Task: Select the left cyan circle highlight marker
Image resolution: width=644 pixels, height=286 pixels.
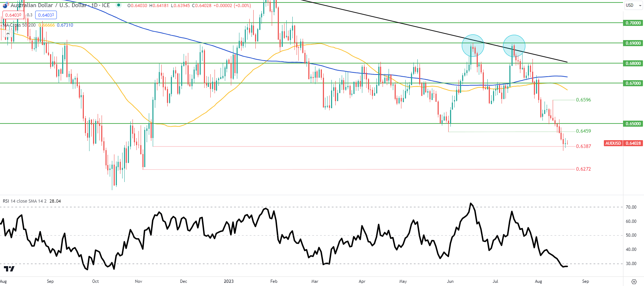Action: pyautogui.click(x=473, y=45)
